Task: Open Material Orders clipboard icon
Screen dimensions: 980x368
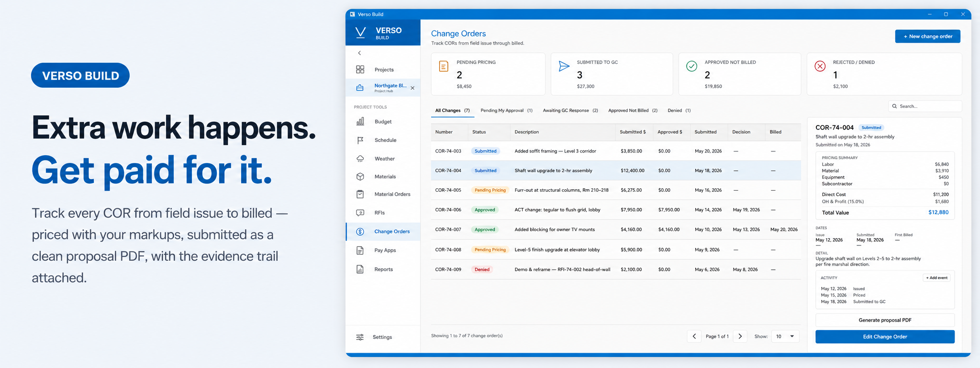Action: tap(360, 194)
